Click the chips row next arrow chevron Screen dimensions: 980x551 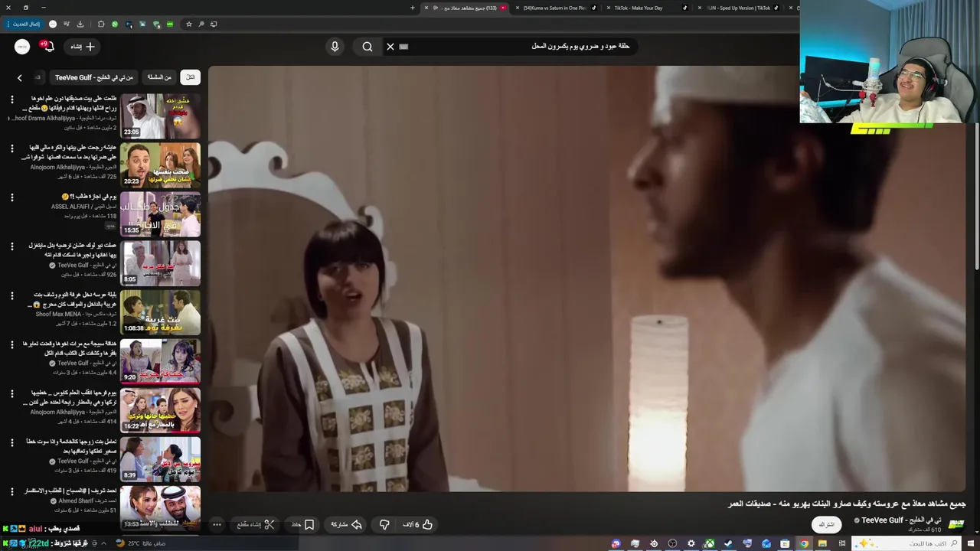tap(20, 77)
